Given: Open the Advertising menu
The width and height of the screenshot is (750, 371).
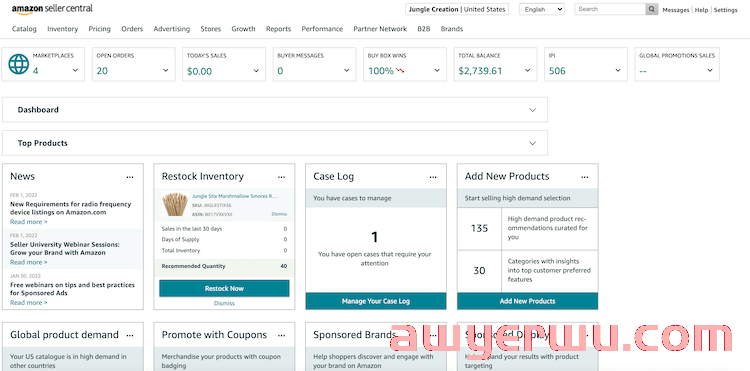Looking at the screenshot, I should tap(172, 29).
